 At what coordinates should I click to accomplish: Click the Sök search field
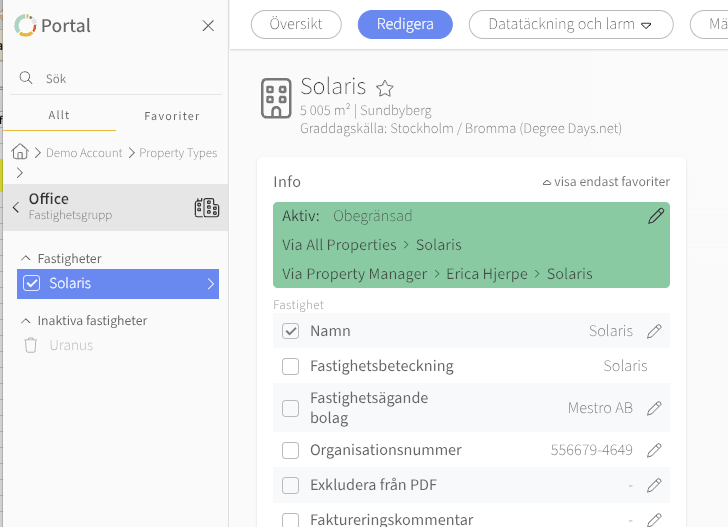tap(120, 78)
